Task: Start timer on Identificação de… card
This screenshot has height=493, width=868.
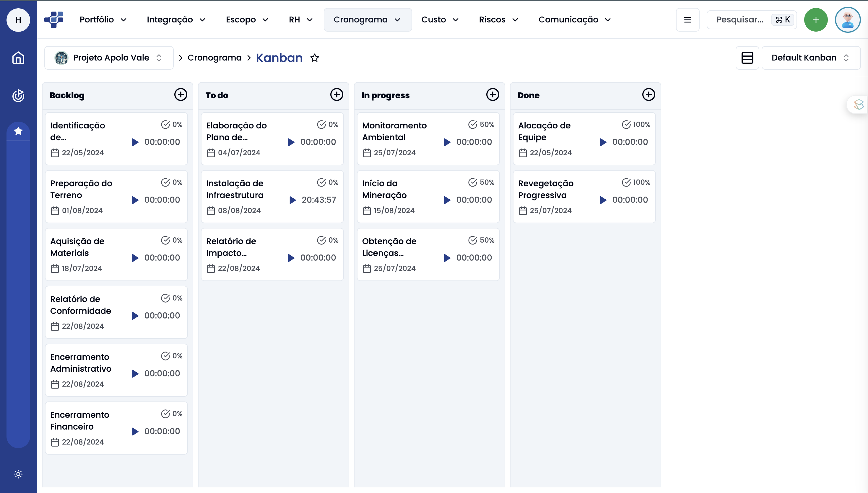Action: click(135, 142)
